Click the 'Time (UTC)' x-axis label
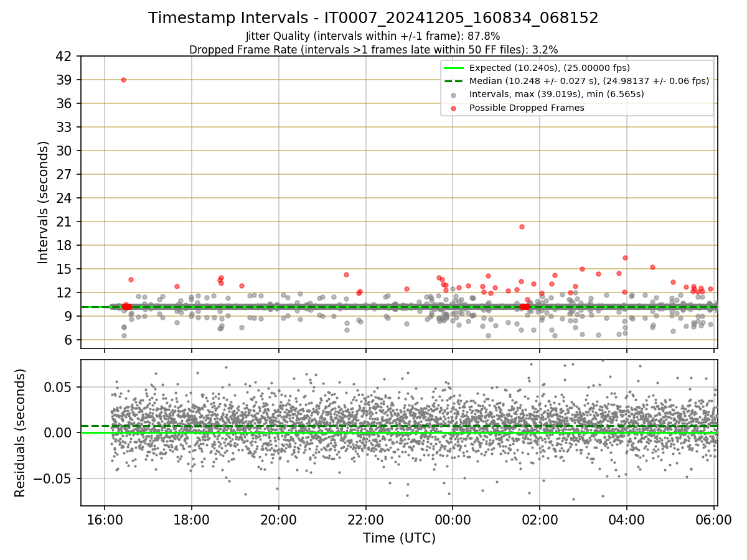The height and width of the screenshot is (560, 747). pyautogui.click(x=399, y=538)
